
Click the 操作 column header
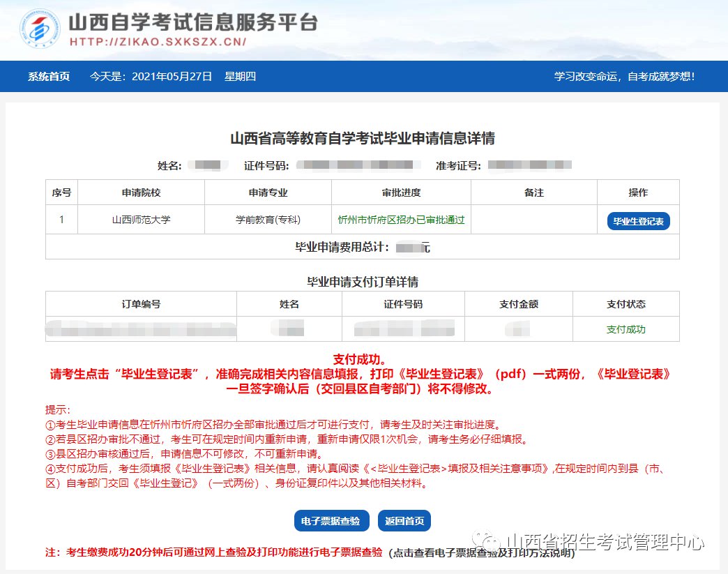pos(637,192)
